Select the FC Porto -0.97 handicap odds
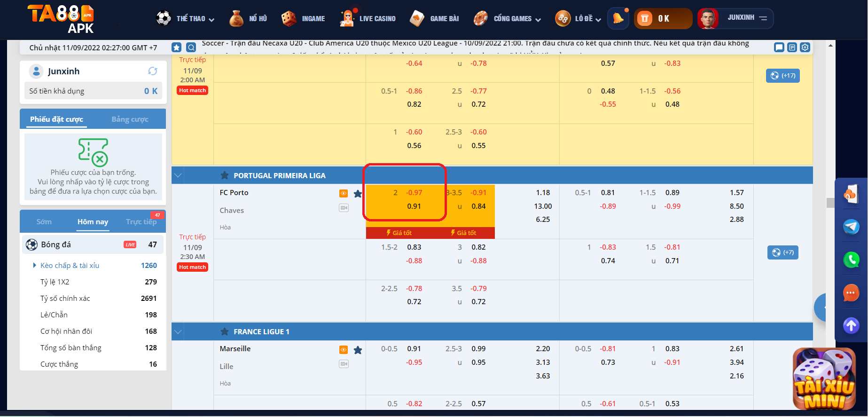The width and height of the screenshot is (868, 417). [x=414, y=193]
